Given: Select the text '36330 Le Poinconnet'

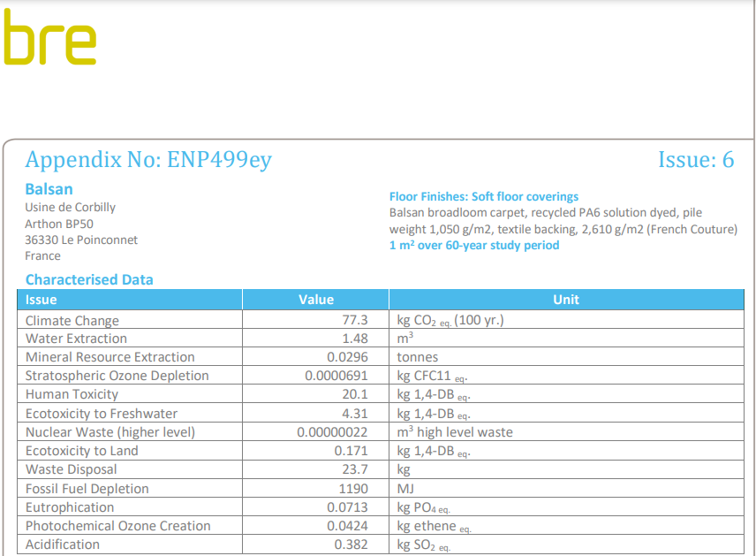Looking at the screenshot, I should pyautogui.click(x=81, y=240).
